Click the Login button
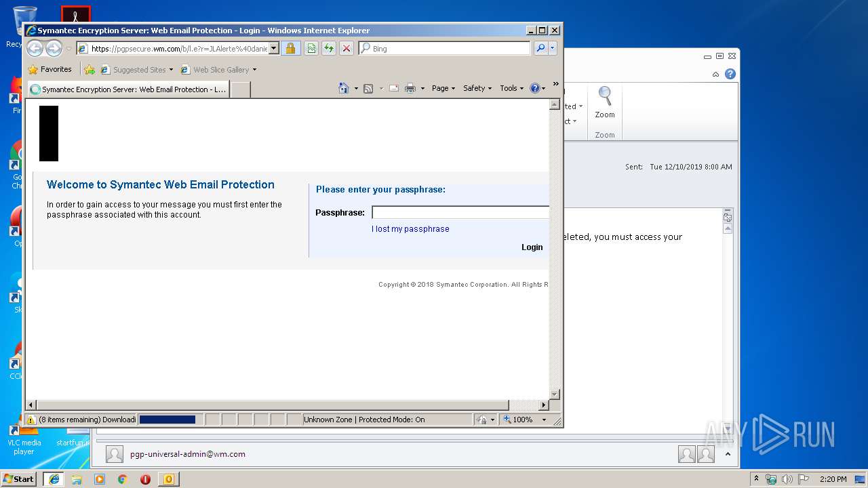 click(532, 247)
